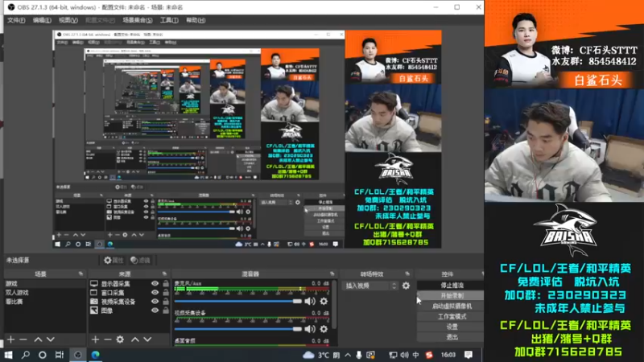Viewport: 644px width, 362px height.
Task: Open the audio settings gear for 视频采集设备 in the mixer
Action: [324, 329]
